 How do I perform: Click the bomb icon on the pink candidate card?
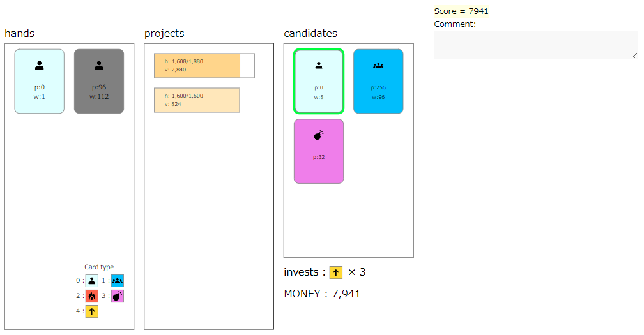(x=319, y=135)
